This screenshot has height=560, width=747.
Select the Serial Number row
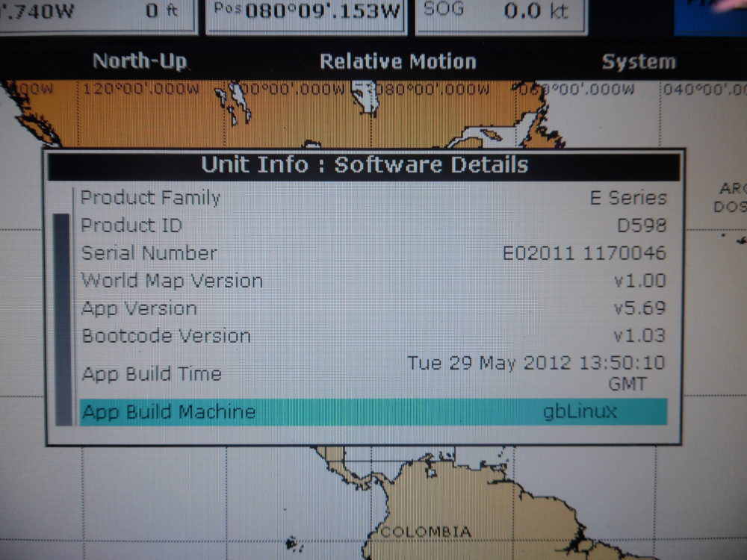pyautogui.click(x=373, y=253)
